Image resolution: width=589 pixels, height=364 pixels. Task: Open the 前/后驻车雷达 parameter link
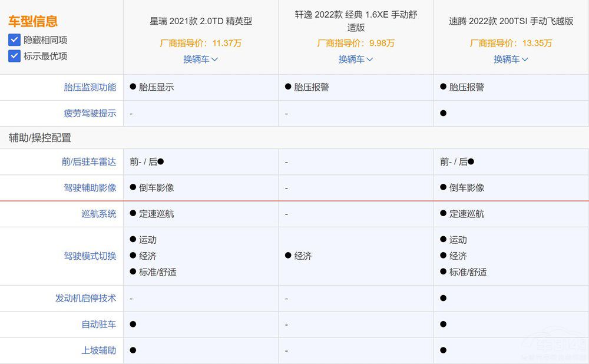(x=89, y=161)
